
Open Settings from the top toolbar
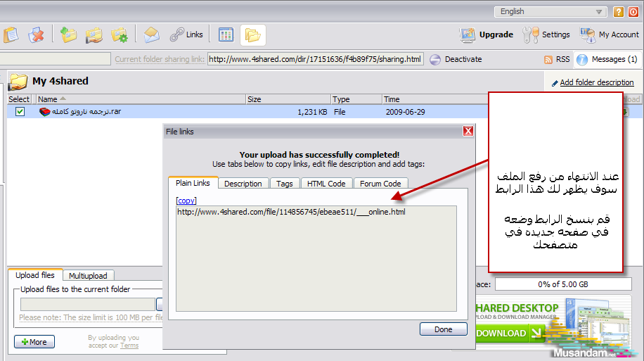click(x=546, y=34)
